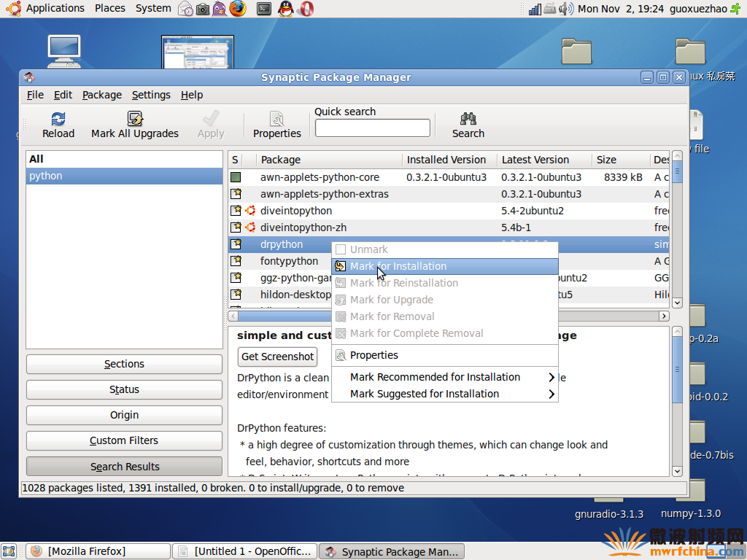Launch Opera from the top panel
Viewport: 747px width, 560px height.
pyautogui.click(x=306, y=9)
